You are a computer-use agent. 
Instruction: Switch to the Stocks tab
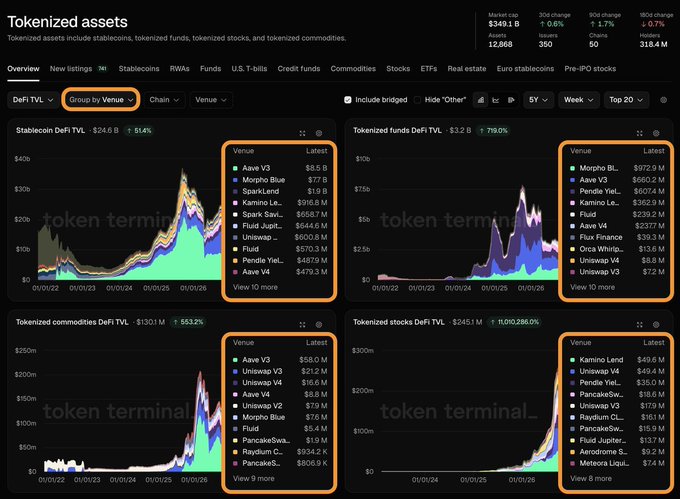click(398, 68)
